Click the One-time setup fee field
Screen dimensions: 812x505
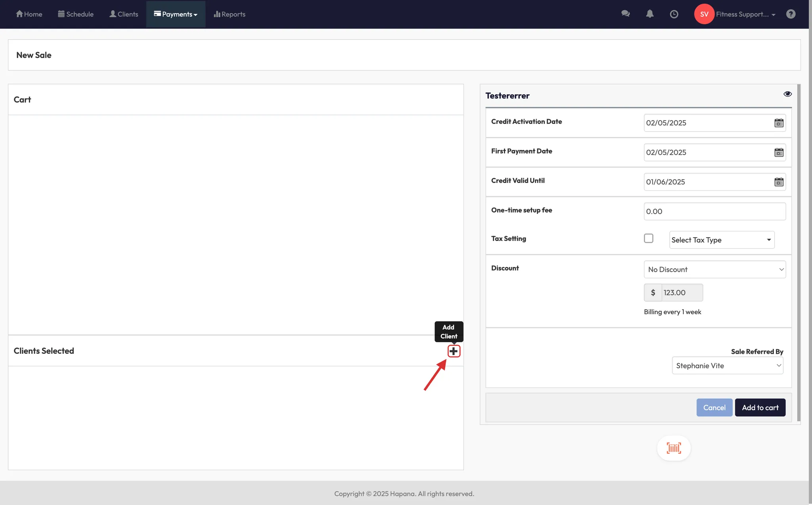714,211
